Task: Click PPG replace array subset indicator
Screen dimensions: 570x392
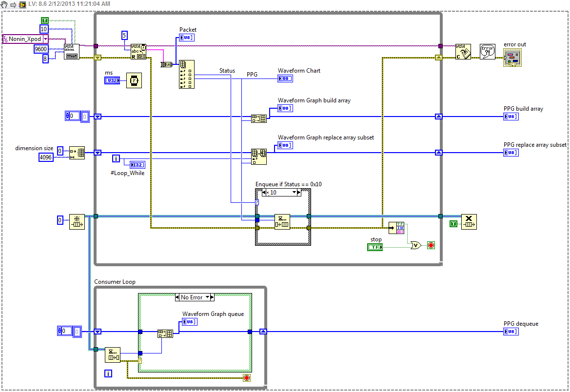Action: pyautogui.click(x=511, y=153)
